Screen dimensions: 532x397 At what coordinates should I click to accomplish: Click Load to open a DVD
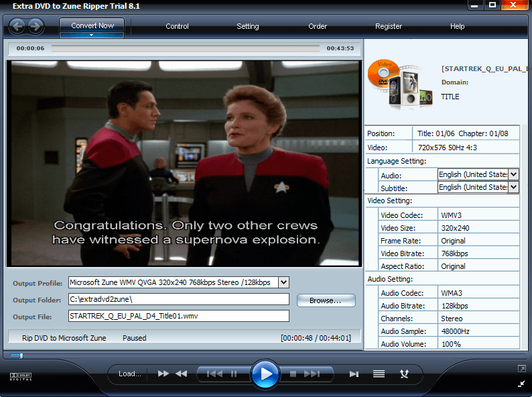tap(129, 374)
